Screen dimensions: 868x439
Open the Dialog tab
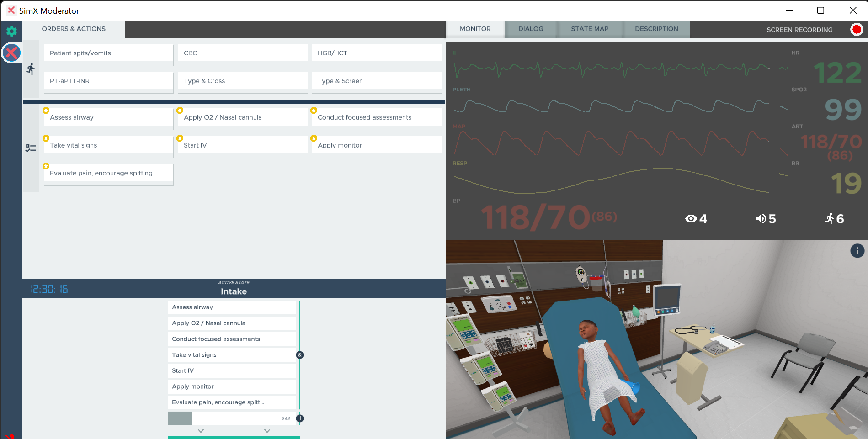[530, 29]
